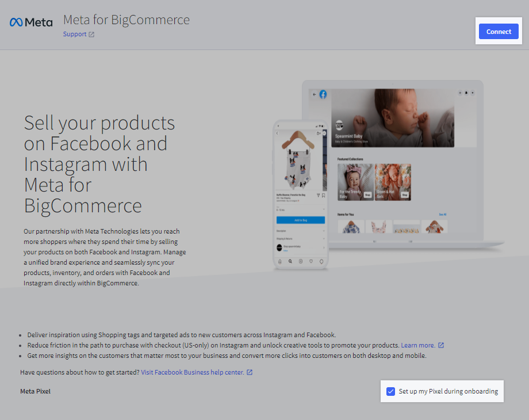Image resolution: width=529 pixels, height=420 pixels.
Task: Click a product thumbnail under Items for You
Action: [351, 226]
